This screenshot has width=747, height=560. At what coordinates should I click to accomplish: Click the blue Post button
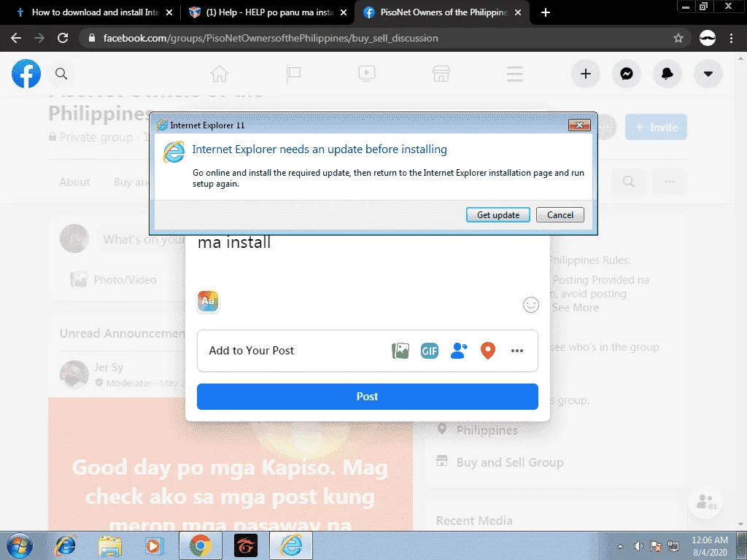[368, 396]
